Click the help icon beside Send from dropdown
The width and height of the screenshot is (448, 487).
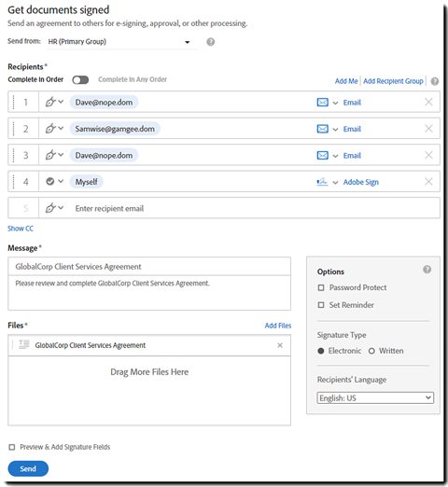point(210,42)
